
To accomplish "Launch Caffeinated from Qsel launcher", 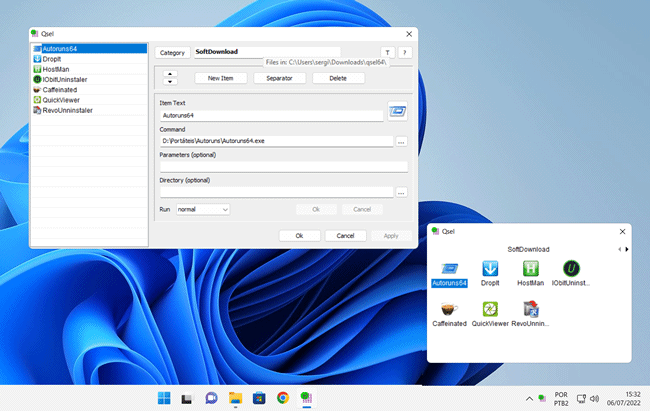I will click(x=449, y=314).
